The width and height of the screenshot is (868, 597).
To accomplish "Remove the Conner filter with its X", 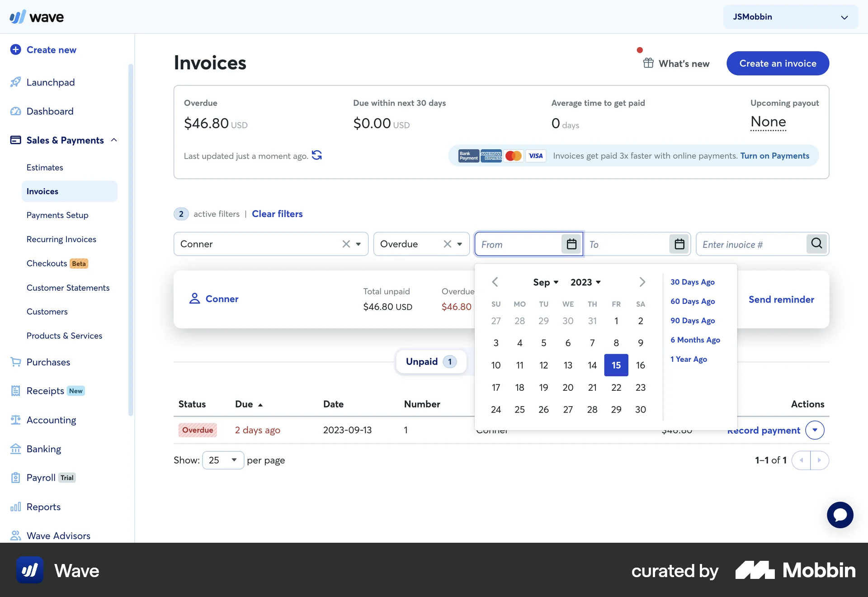I will pyautogui.click(x=345, y=244).
